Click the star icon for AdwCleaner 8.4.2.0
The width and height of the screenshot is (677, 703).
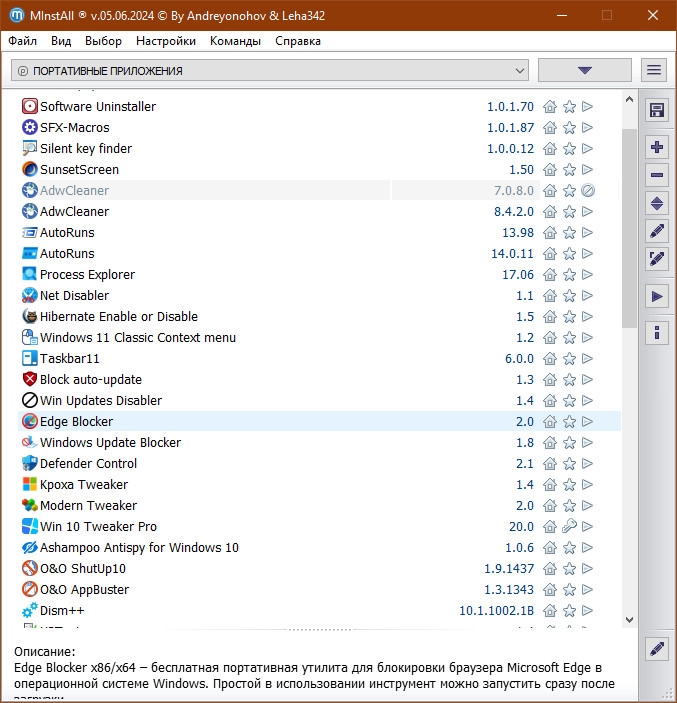click(x=569, y=212)
